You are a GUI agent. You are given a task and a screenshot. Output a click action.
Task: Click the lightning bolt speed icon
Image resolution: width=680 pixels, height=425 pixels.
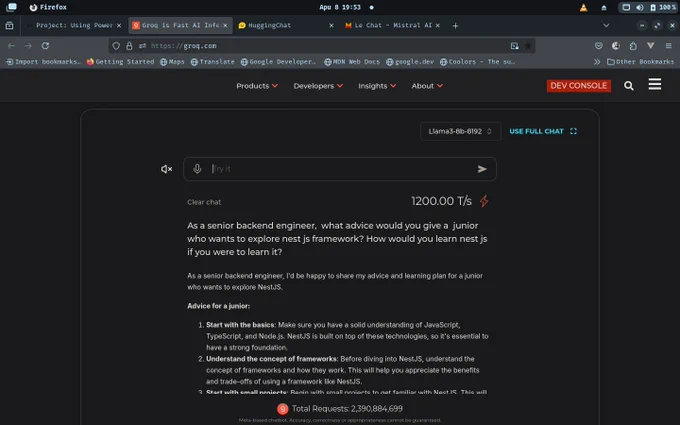tap(484, 201)
